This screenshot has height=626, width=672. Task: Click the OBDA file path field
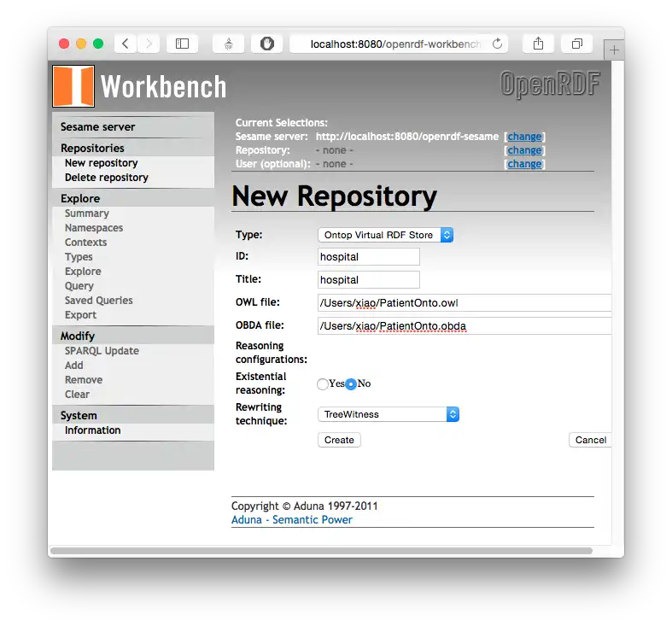point(465,326)
